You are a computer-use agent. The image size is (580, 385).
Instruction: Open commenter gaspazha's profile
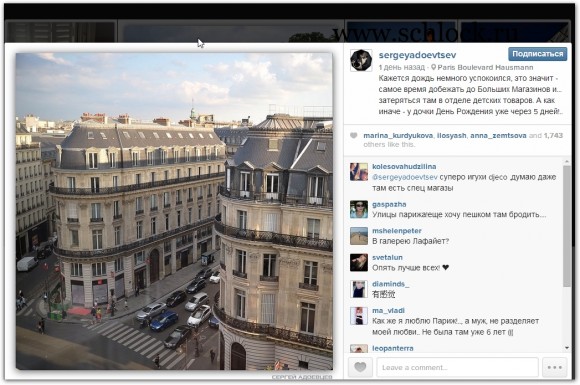click(389, 204)
